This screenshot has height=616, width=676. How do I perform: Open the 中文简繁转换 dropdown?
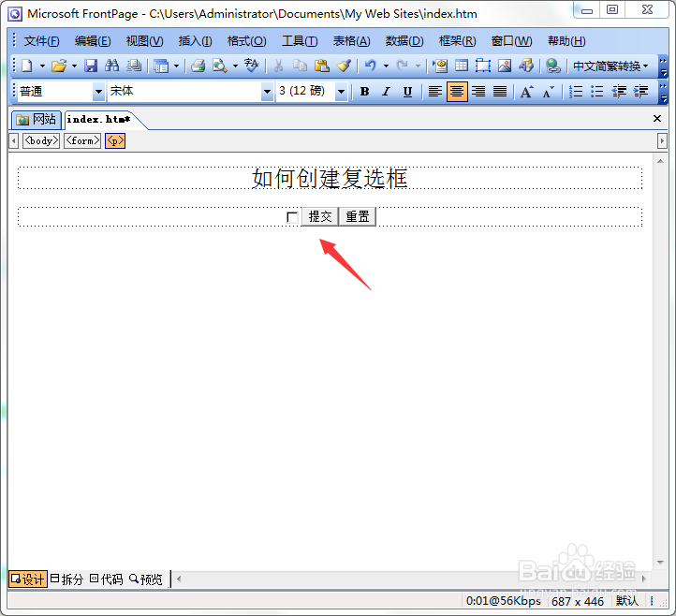pyautogui.click(x=610, y=66)
